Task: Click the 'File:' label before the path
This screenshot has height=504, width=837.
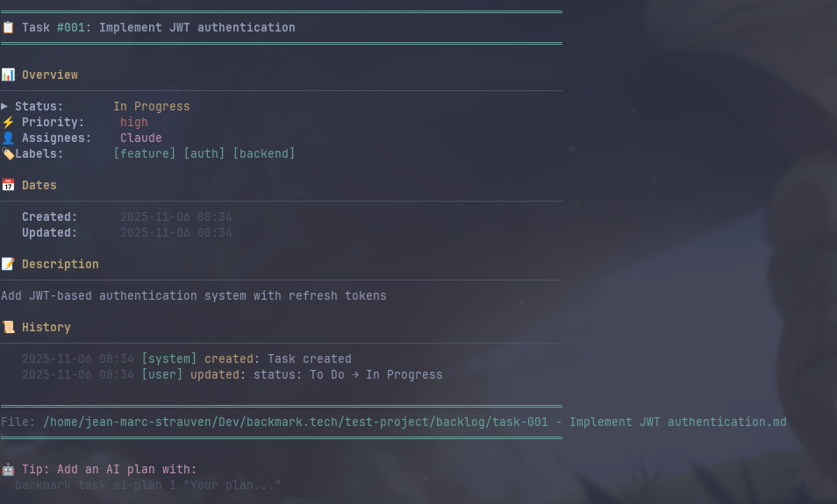Action: 18,422
